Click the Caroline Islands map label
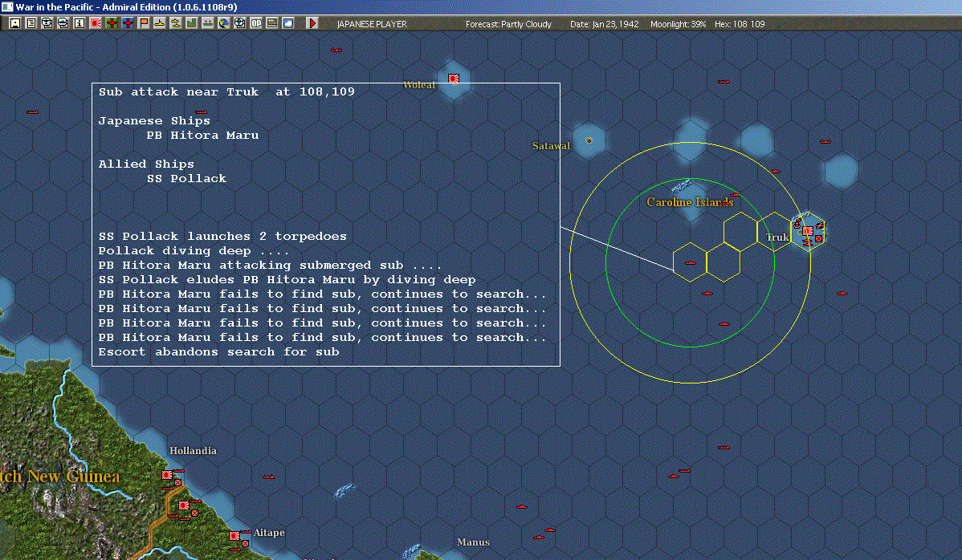 pos(690,201)
